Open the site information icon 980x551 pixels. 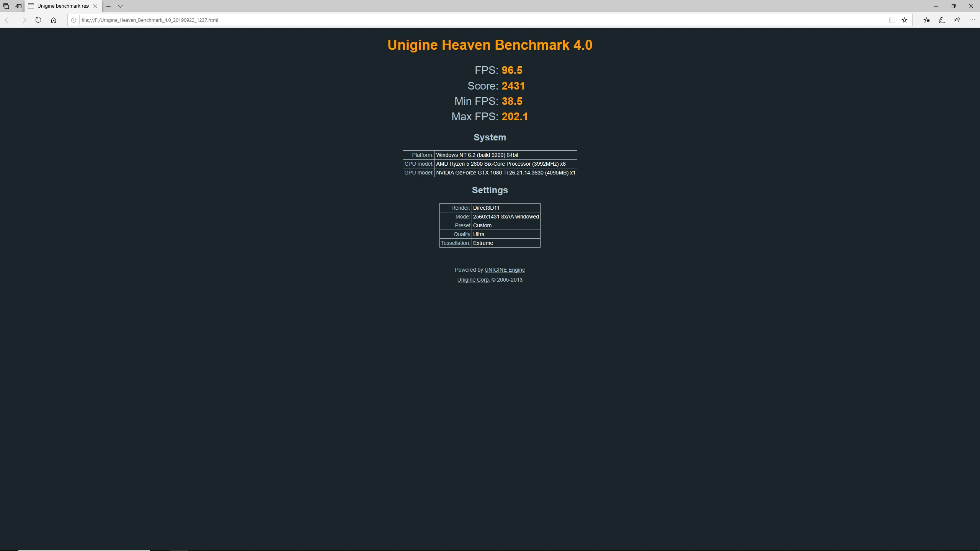[x=73, y=20]
